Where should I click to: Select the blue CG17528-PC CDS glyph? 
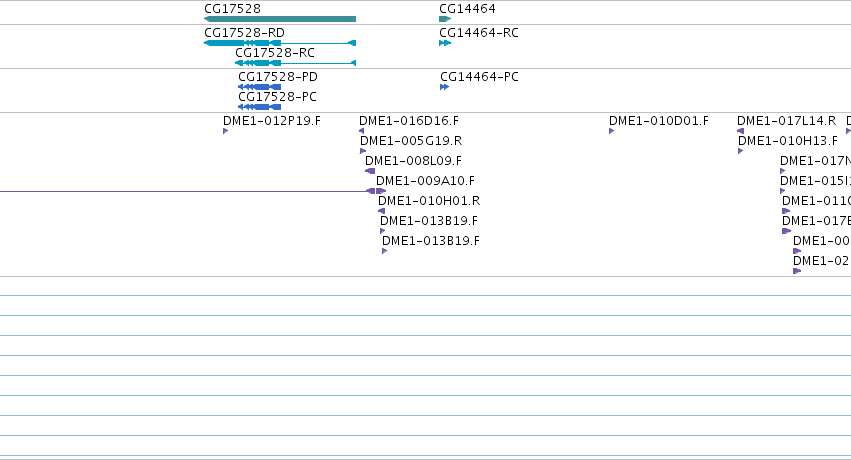point(259,107)
